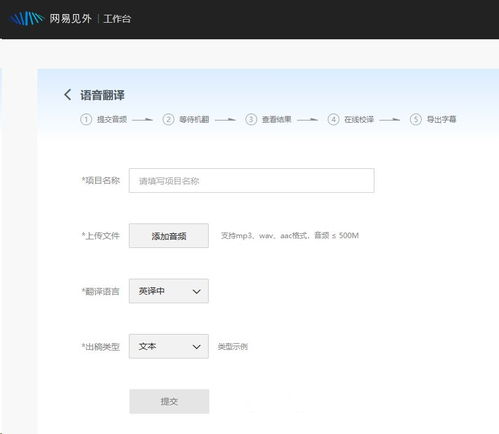Viewport: 499px width, 434px height.
Task: Select step 4 在线校译
Action: pos(351,119)
